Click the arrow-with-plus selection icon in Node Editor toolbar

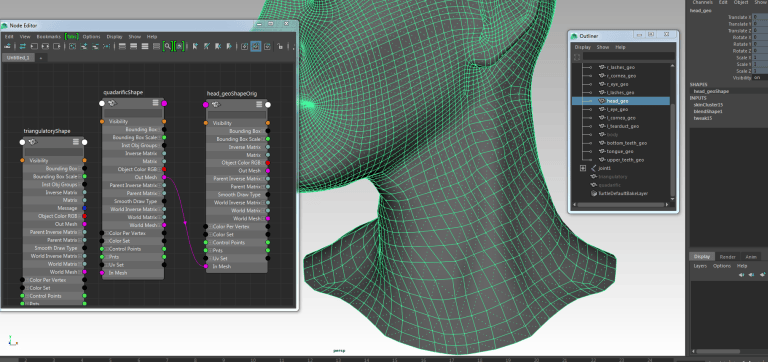[x=195, y=47]
